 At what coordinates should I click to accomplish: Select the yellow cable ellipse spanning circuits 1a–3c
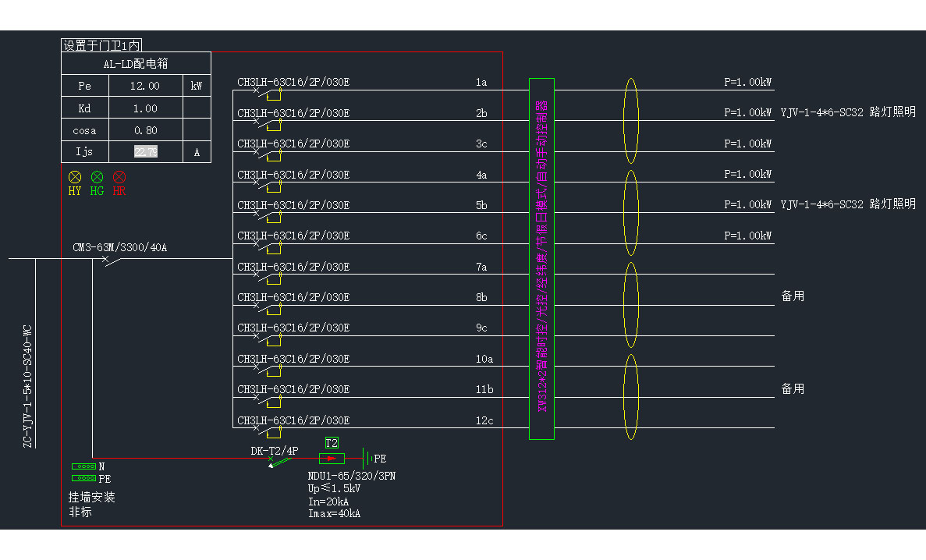631,121
